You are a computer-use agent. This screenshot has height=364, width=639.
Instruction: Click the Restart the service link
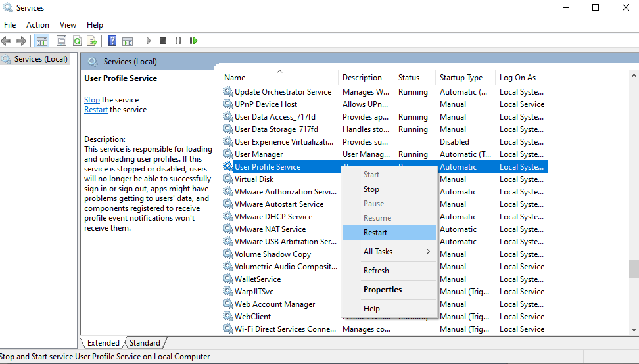(x=96, y=110)
